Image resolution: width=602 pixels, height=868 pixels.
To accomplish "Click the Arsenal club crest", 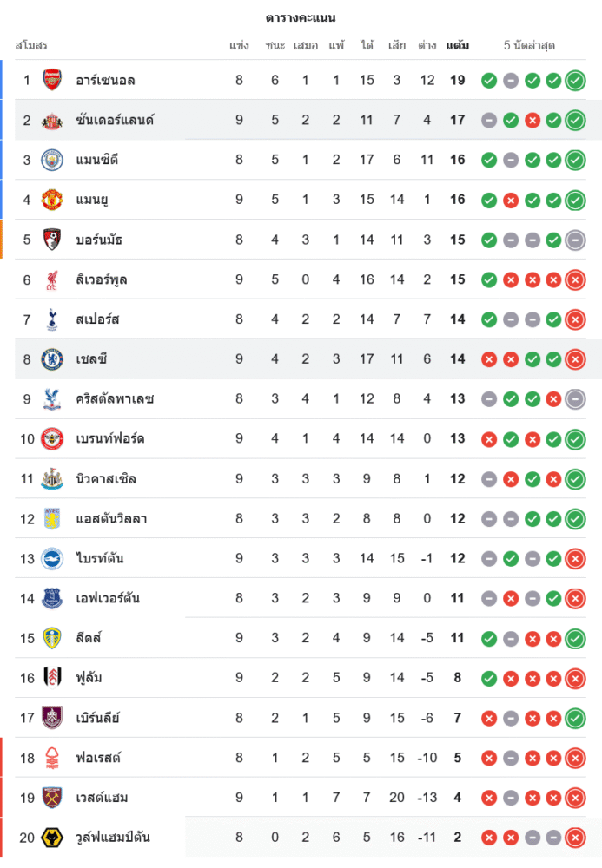I will 52,81.
